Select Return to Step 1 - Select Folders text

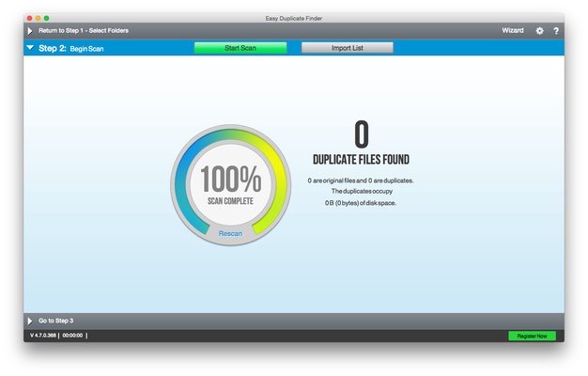pyautogui.click(x=84, y=31)
